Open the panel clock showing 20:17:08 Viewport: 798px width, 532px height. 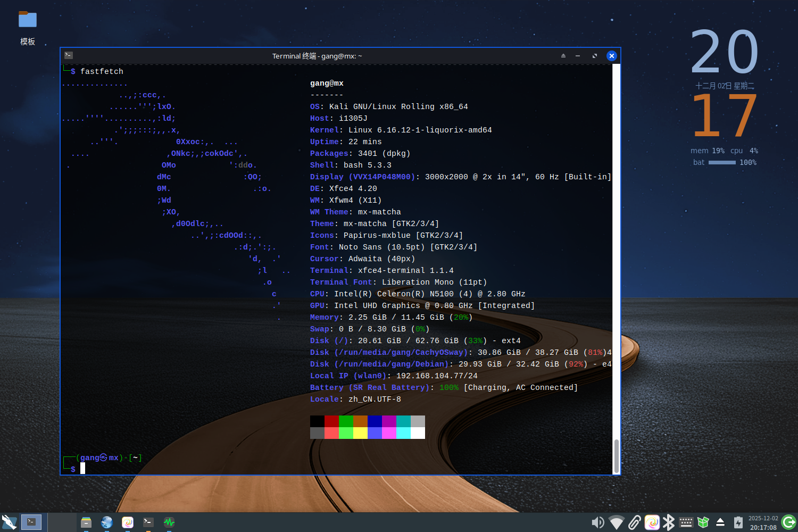[763, 522]
